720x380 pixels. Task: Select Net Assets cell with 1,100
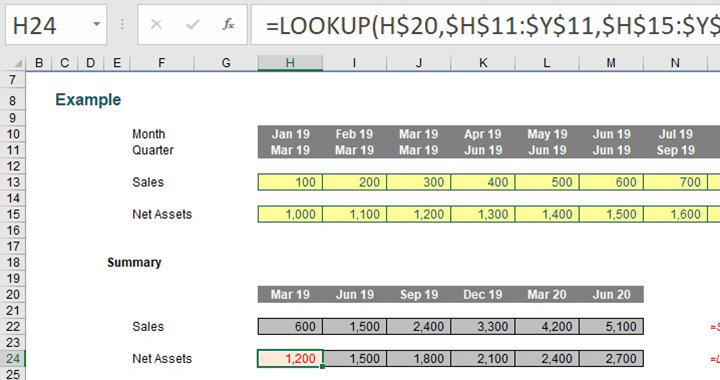point(354,214)
